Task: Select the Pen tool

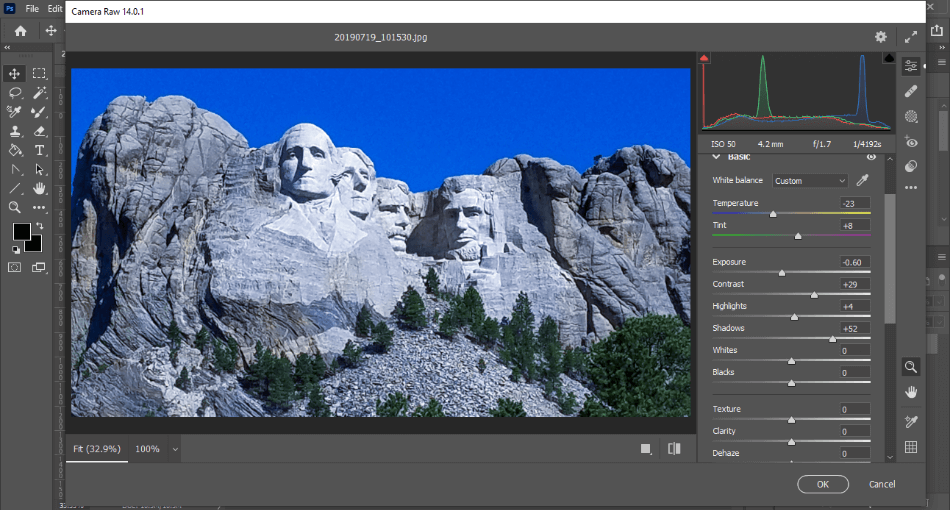Action: [x=15, y=170]
